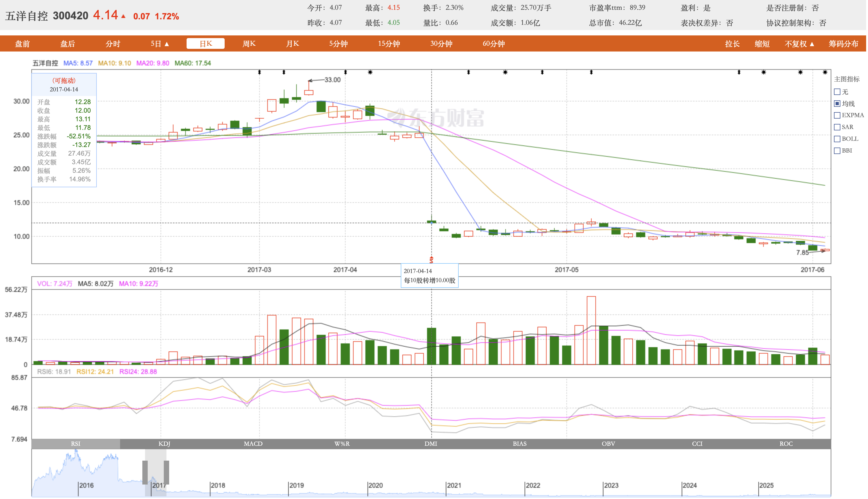Click the red S dividend marker on chart
This screenshot has width=868, height=499.
click(431, 260)
